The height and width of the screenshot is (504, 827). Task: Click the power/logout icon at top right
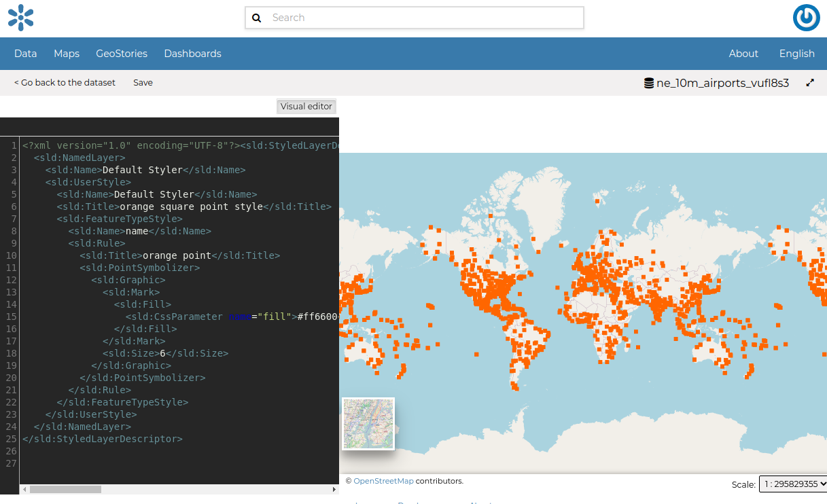pyautogui.click(x=807, y=18)
